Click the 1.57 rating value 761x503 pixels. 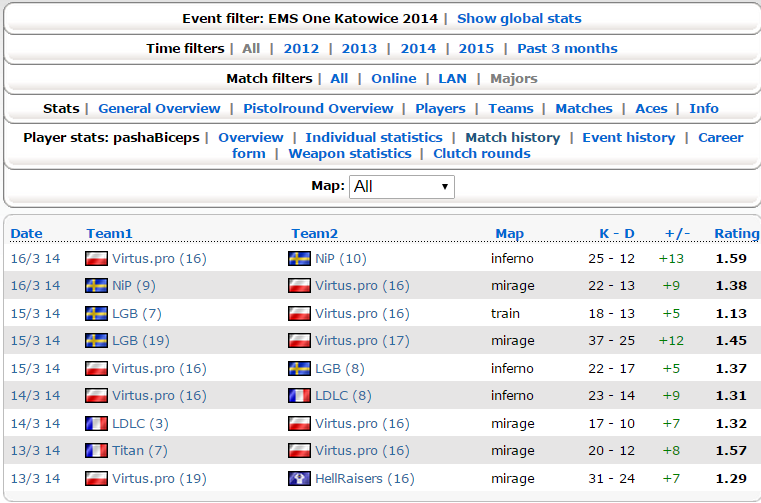(731, 451)
